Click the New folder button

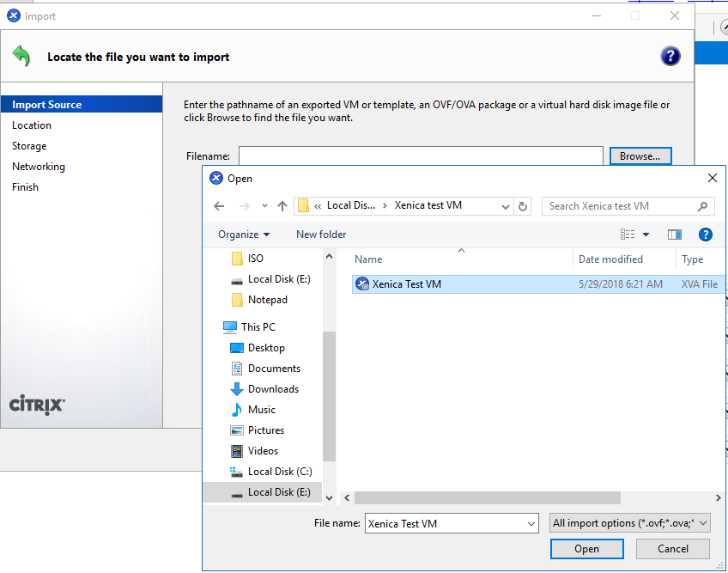321,235
